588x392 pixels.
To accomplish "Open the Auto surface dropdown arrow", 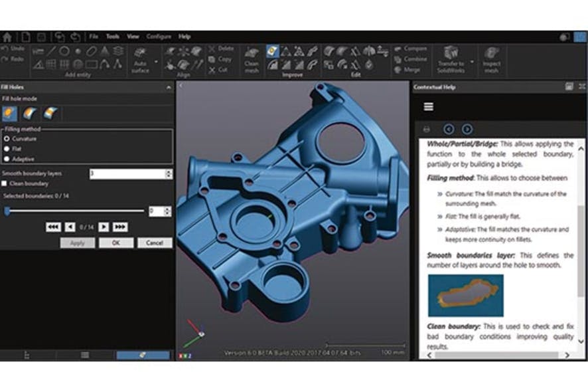I will pos(155,62).
